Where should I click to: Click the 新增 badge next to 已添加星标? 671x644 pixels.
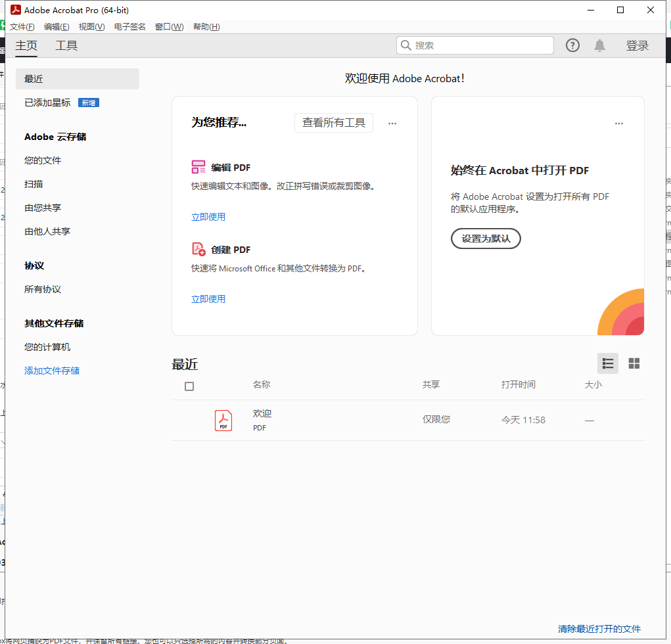coord(89,103)
